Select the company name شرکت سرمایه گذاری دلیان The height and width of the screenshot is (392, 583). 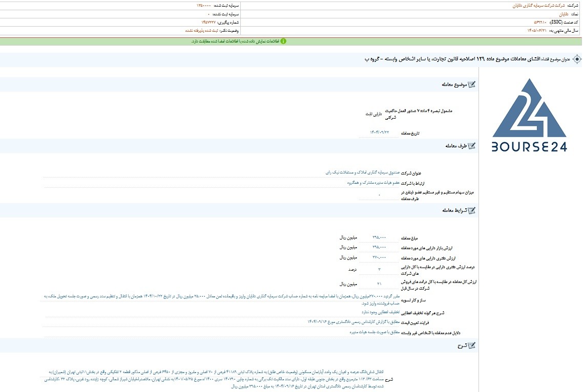[539, 6]
